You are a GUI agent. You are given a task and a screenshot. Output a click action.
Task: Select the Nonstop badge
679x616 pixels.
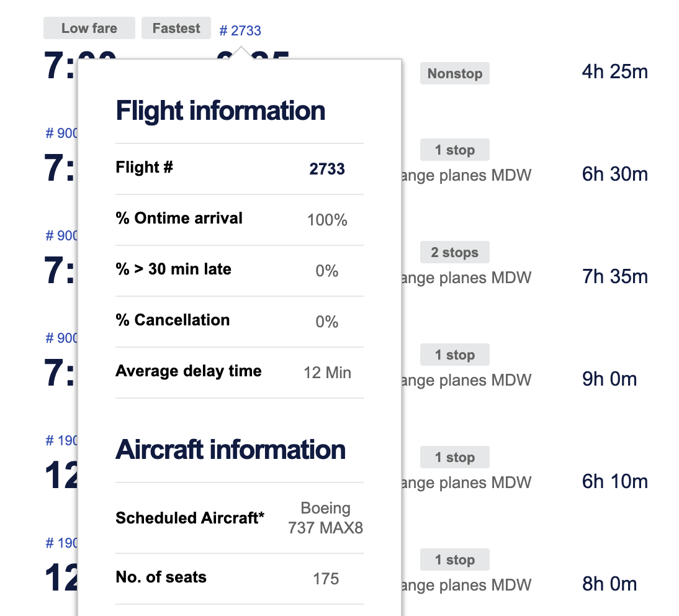coord(455,73)
